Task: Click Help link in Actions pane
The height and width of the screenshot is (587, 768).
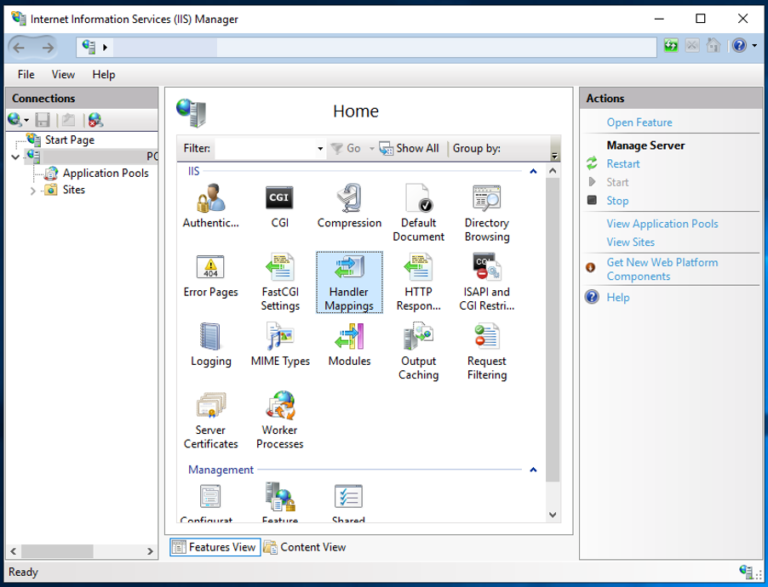Action: click(618, 297)
